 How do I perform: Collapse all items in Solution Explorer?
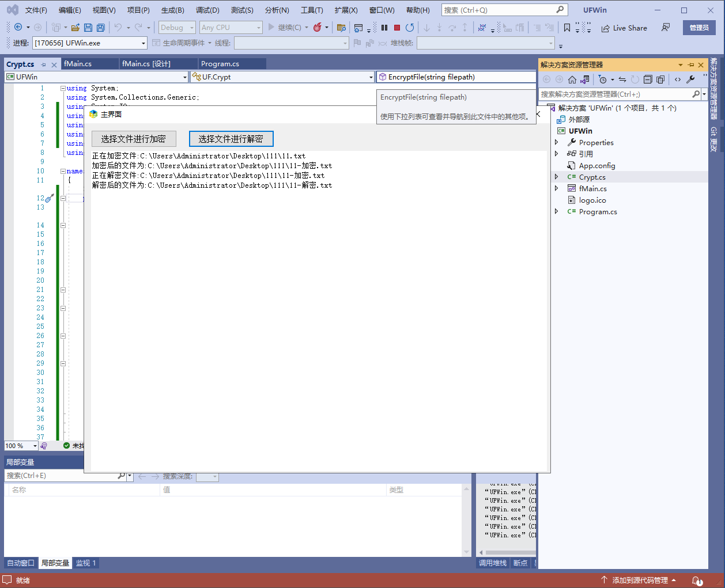pos(648,79)
